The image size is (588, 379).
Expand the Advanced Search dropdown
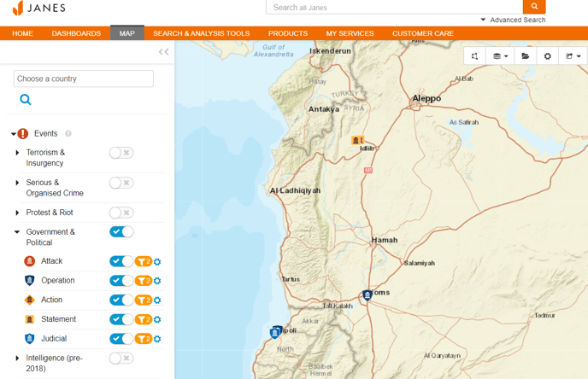[x=513, y=20]
